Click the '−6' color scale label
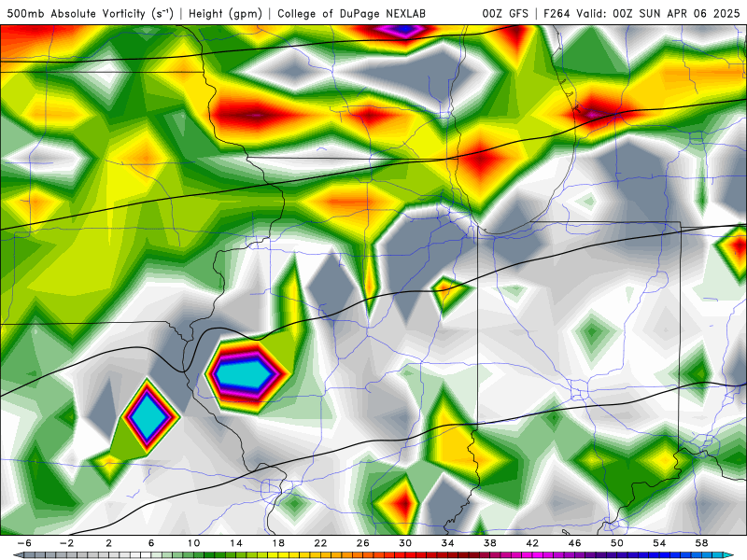This screenshot has height=560, width=747. pos(24,543)
